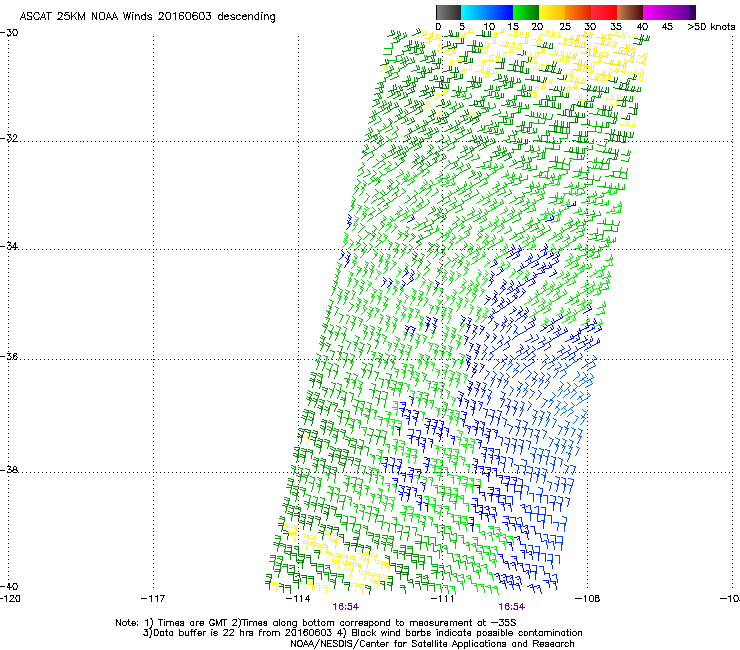Screen dimensions: 740x650
Task: Click the purple time label between -111 and -108
Action: pos(512,607)
